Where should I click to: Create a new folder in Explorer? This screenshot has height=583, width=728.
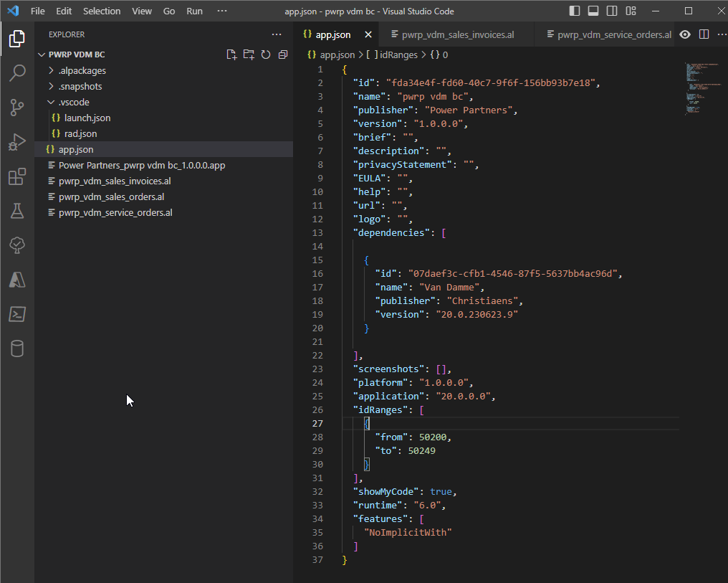tap(249, 54)
